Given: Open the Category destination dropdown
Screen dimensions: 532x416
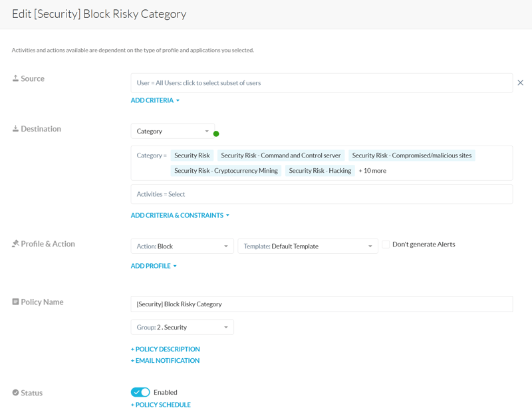Looking at the screenshot, I should [x=172, y=132].
